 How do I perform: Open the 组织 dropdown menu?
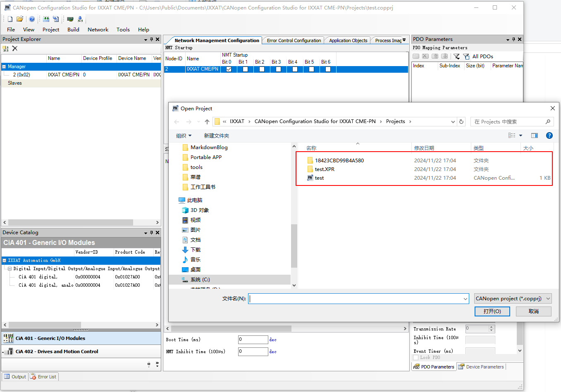(184, 136)
